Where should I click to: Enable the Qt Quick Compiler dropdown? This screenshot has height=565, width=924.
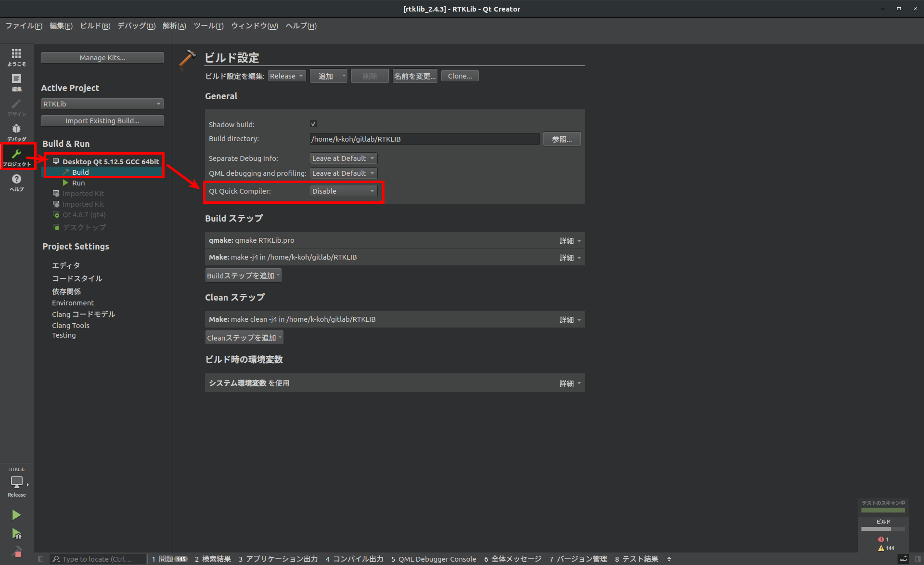[x=343, y=191]
